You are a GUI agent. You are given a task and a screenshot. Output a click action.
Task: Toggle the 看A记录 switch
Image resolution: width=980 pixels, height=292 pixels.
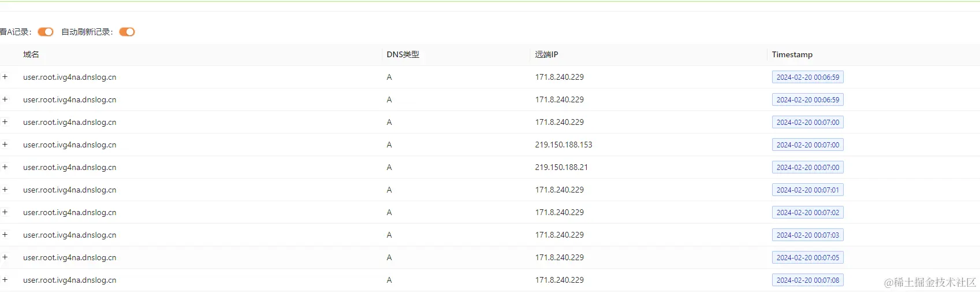click(x=46, y=32)
